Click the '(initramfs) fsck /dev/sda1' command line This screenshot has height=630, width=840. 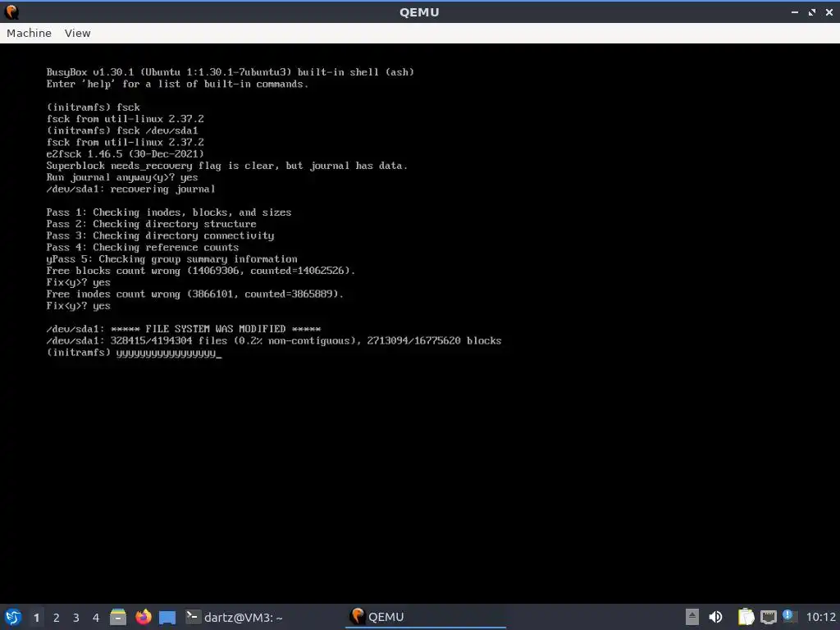(x=122, y=130)
